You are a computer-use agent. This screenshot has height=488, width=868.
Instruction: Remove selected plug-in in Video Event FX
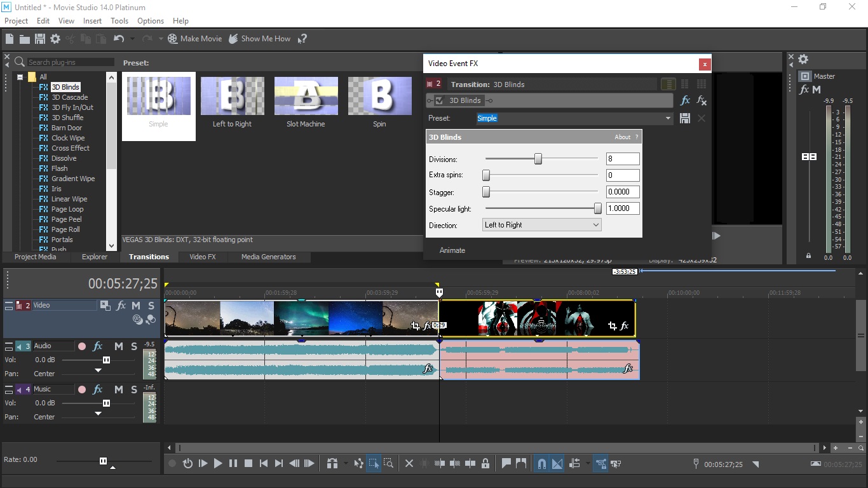(702, 100)
